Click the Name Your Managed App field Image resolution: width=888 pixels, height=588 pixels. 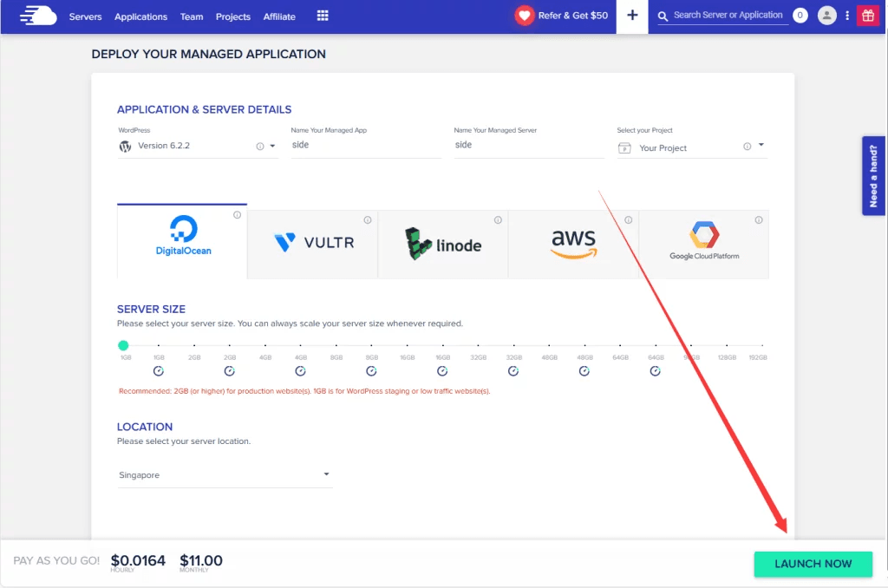click(366, 145)
